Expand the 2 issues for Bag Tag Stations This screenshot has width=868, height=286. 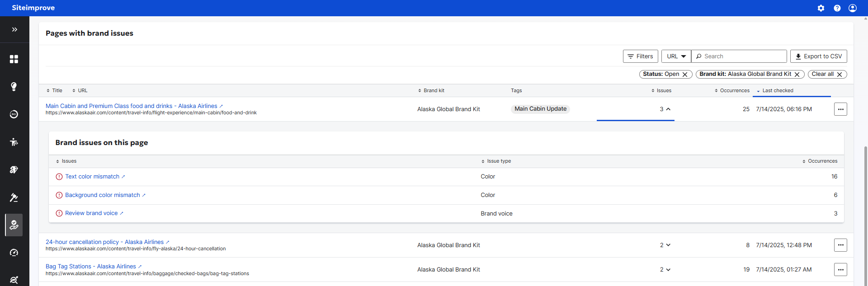pos(665,270)
